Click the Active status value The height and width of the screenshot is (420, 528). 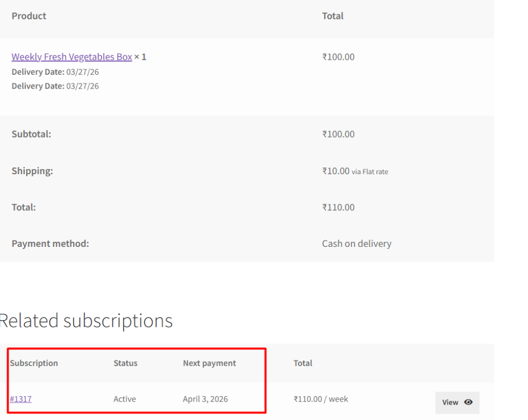point(125,399)
